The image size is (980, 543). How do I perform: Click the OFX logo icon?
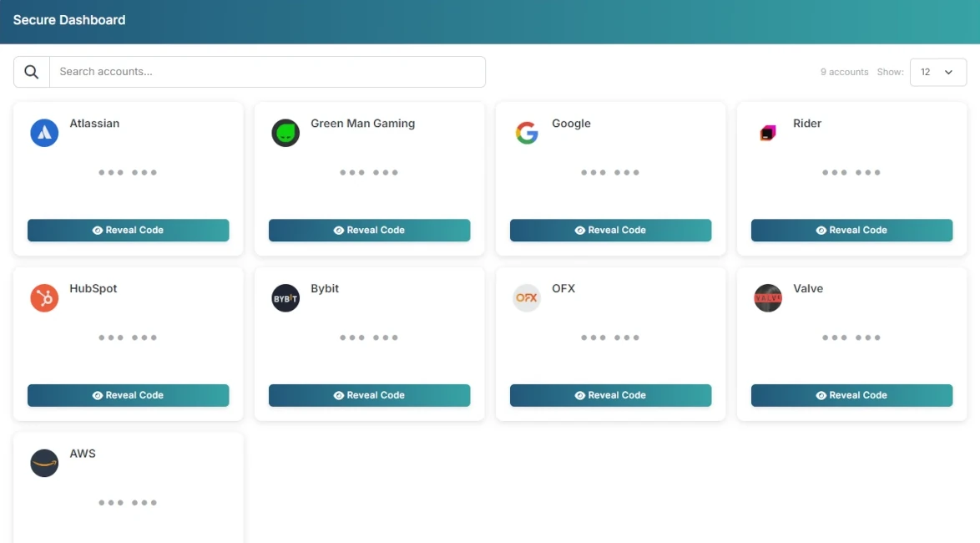pos(527,297)
